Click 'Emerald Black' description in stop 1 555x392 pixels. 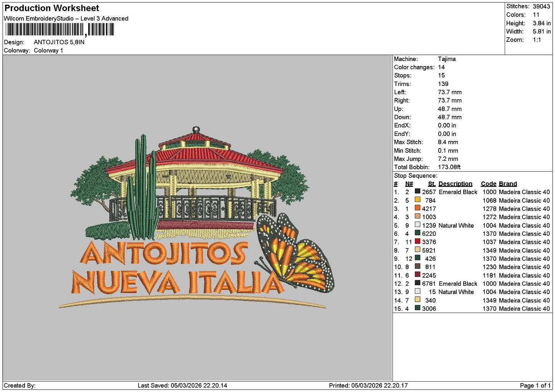458,192
